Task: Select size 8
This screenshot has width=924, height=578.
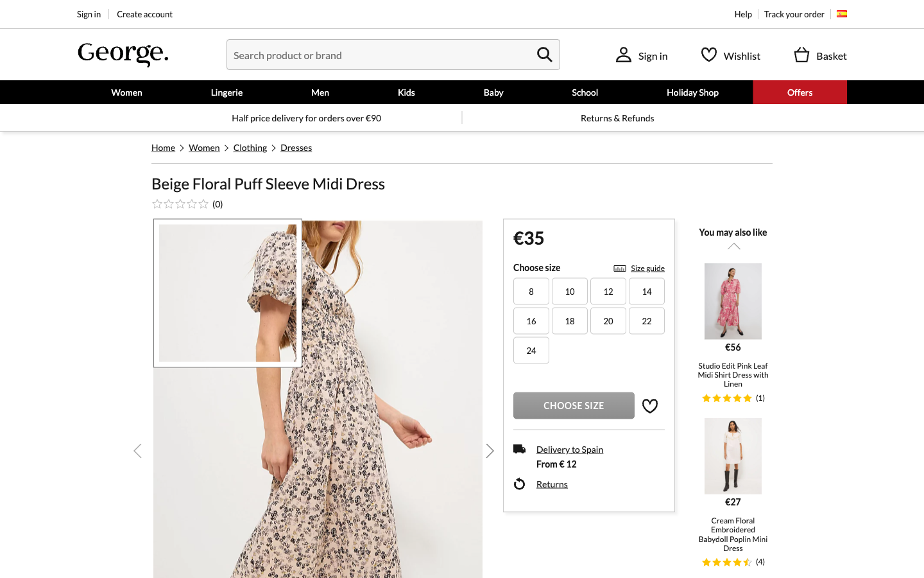Action: pos(531,292)
